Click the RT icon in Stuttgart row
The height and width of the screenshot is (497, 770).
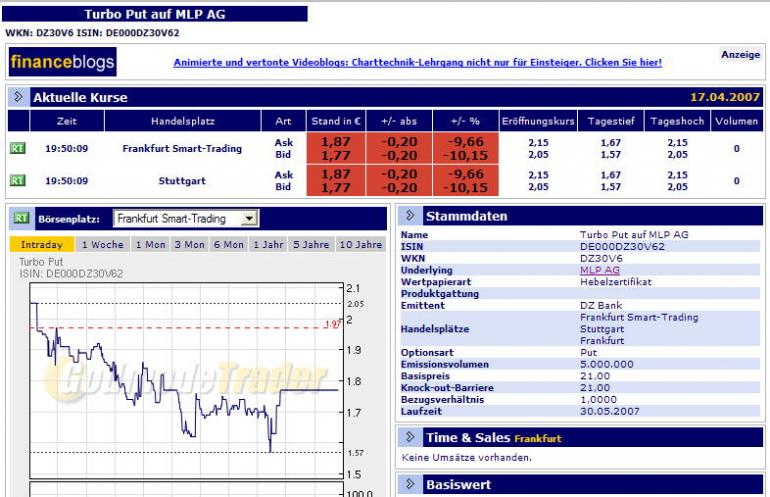tap(17, 181)
